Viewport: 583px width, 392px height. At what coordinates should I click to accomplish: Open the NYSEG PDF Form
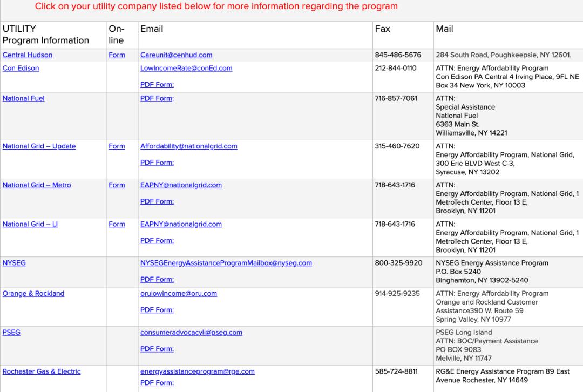pyautogui.click(x=157, y=280)
